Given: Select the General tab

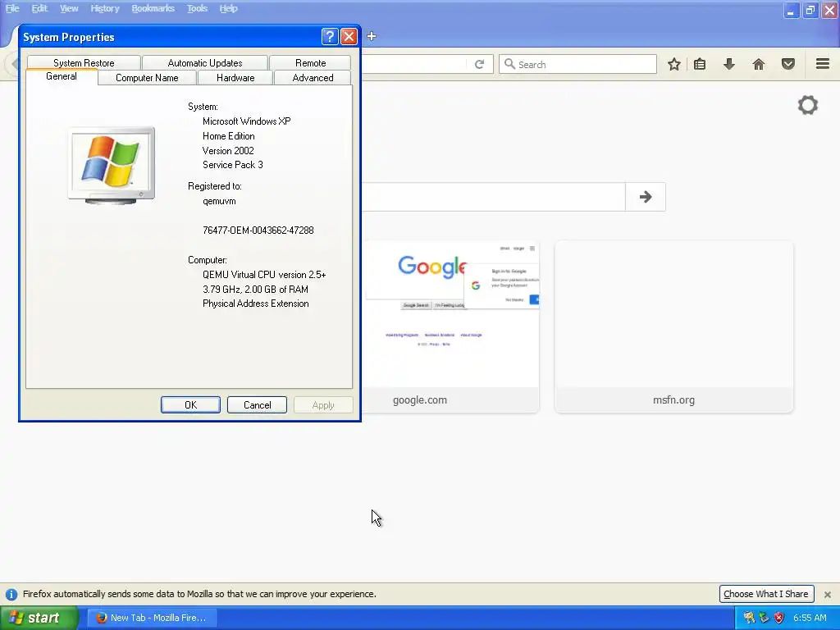Looking at the screenshot, I should tap(62, 76).
